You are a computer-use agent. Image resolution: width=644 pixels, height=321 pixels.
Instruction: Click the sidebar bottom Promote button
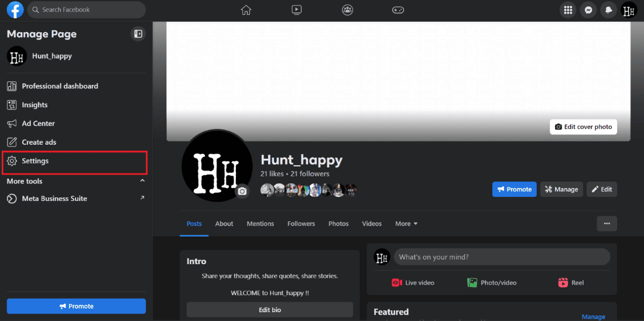click(76, 306)
